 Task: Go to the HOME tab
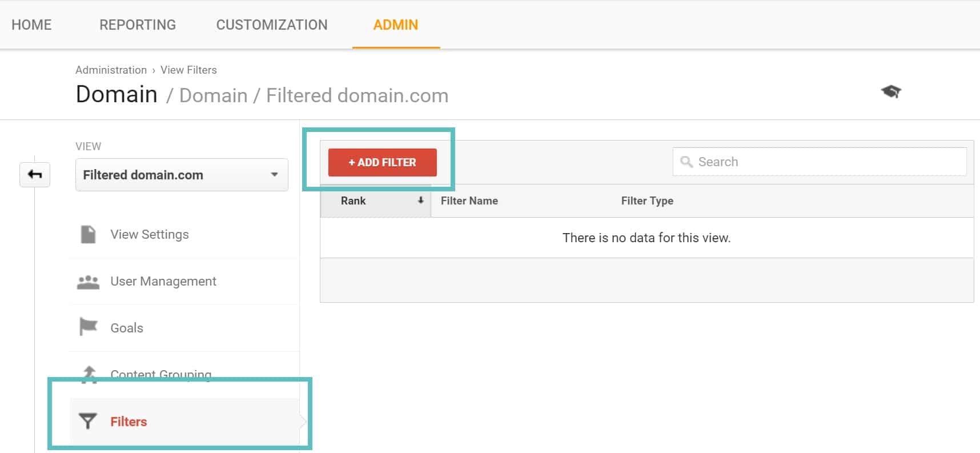[x=31, y=25]
